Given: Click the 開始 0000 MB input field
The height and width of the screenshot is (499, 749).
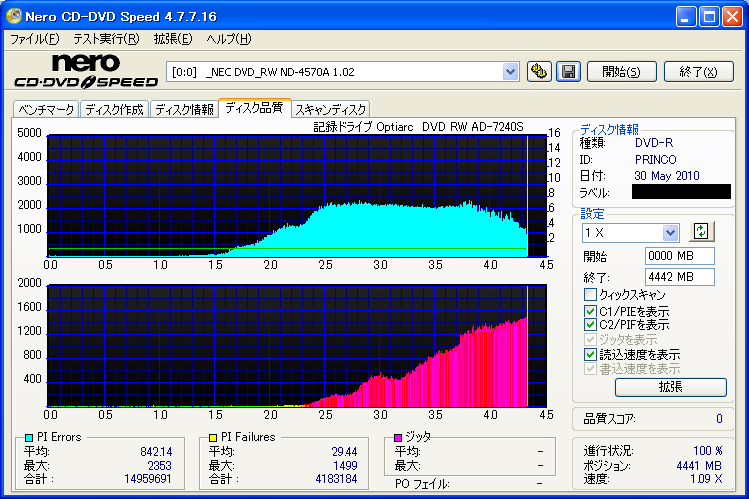Looking at the screenshot, I should tap(679, 256).
